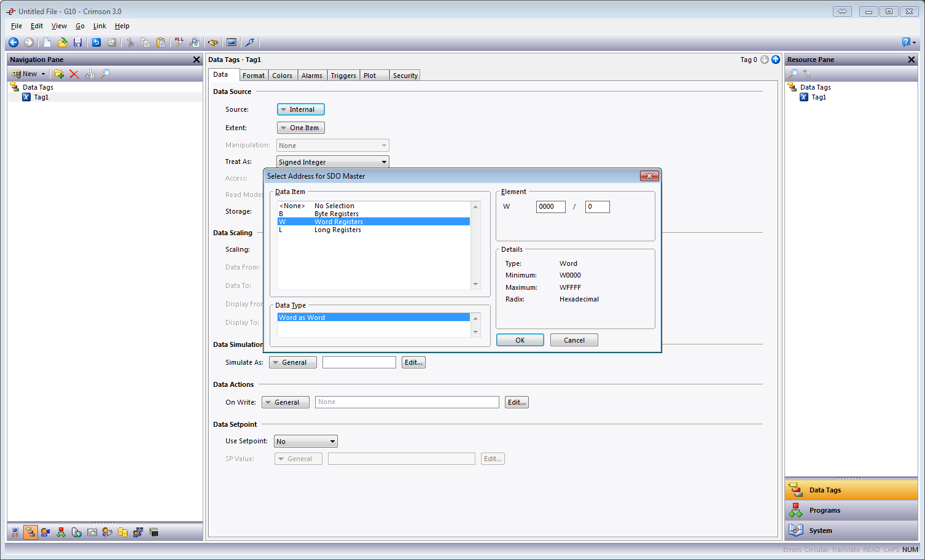Switch to the Triggers tab
This screenshot has height=560, width=925.
(x=343, y=76)
